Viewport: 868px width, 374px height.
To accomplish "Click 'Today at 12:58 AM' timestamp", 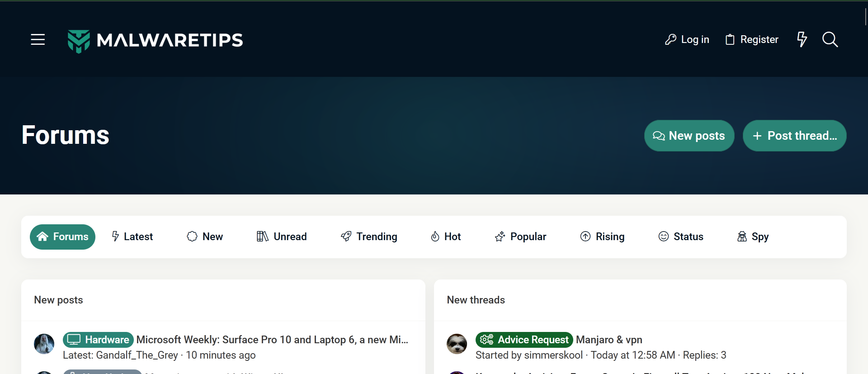I will tap(633, 355).
